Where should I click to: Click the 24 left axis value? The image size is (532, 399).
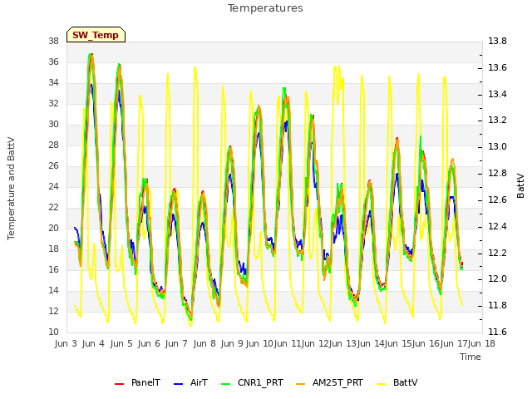pyautogui.click(x=53, y=186)
